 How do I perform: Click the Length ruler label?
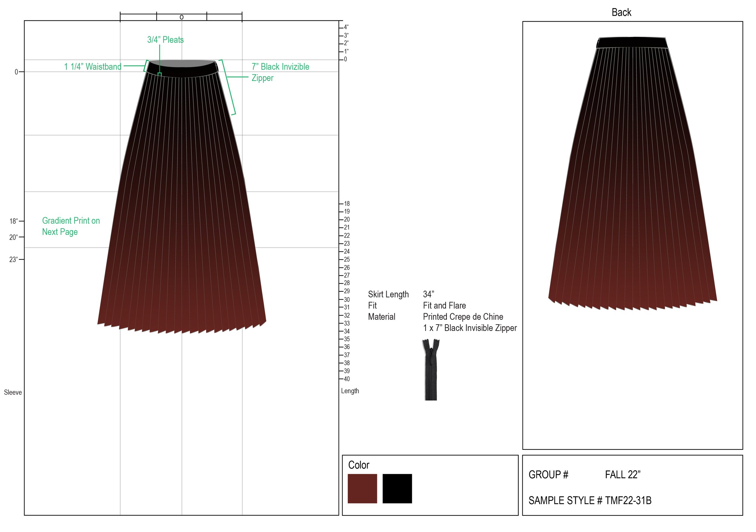(350, 391)
